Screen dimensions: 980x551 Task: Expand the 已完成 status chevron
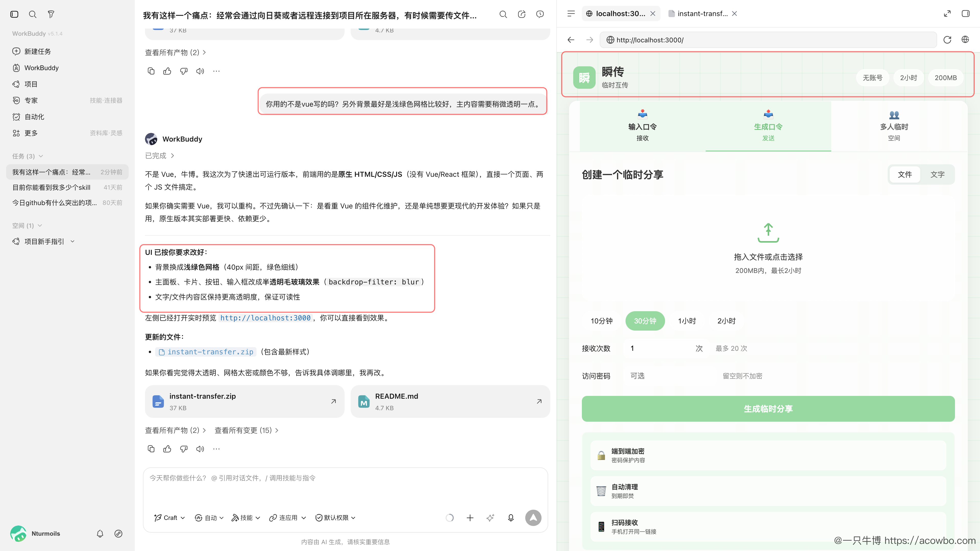tap(172, 156)
